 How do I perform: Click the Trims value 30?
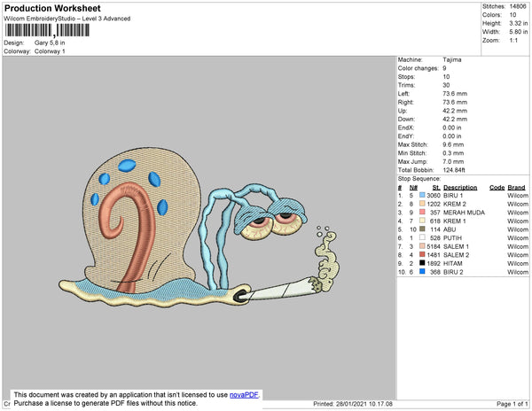point(446,85)
